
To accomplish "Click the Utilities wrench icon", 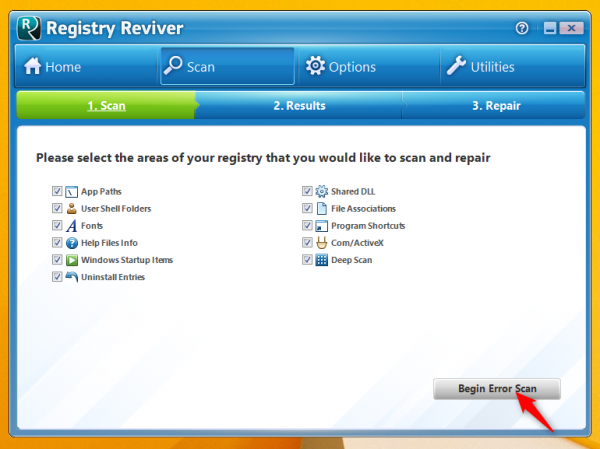I will pyautogui.click(x=456, y=65).
